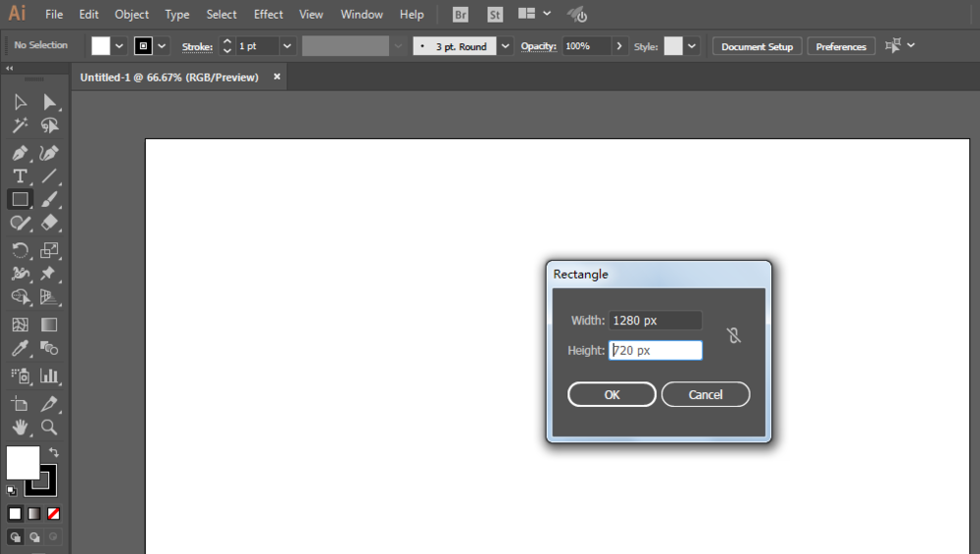Click the fill color swatch in control bar

[x=101, y=46]
